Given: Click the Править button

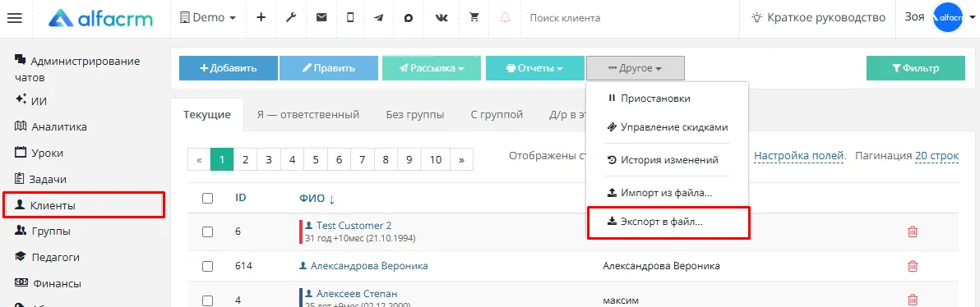Looking at the screenshot, I should (329, 68).
